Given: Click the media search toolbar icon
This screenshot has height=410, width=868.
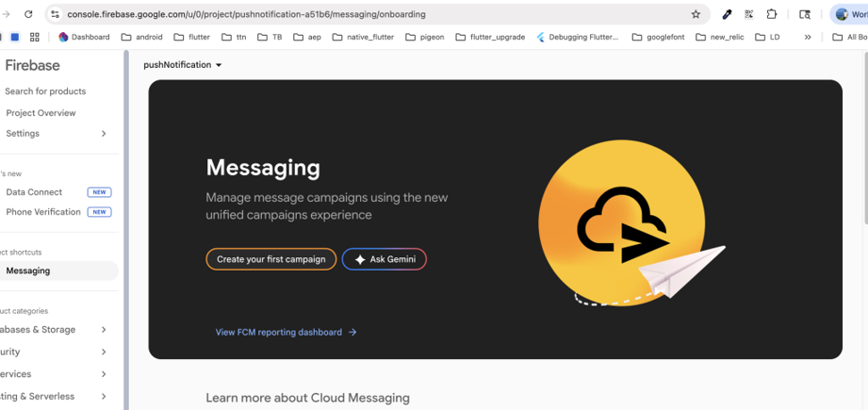Looking at the screenshot, I should (805, 14).
